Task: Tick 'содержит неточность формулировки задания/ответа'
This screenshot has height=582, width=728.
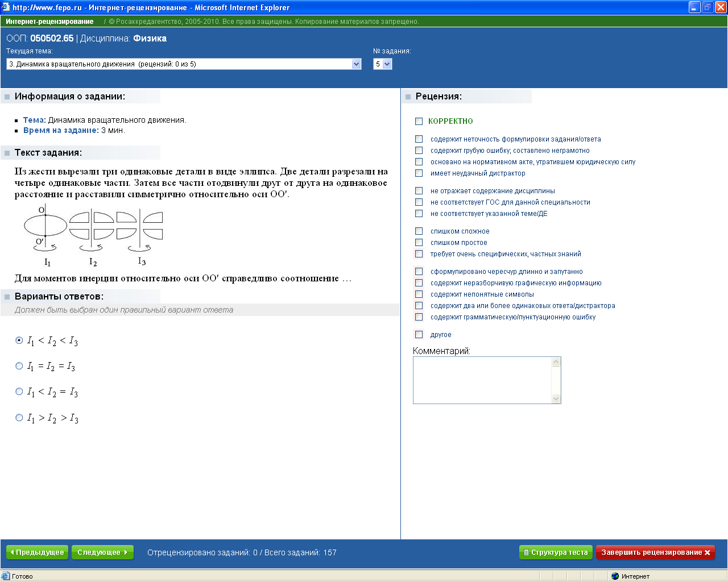Action: (419, 139)
